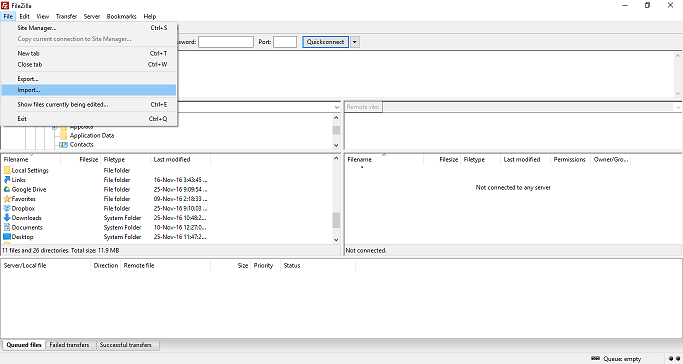Click message log scrollbar down arrow
Viewport: 683px width, 364px height.
(678, 93)
